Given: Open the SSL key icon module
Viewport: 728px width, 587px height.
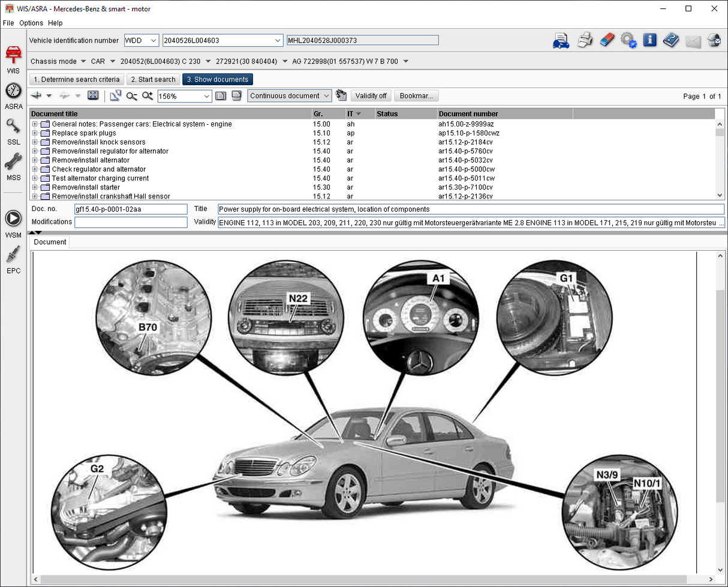Looking at the screenshot, I should (13, 128).
